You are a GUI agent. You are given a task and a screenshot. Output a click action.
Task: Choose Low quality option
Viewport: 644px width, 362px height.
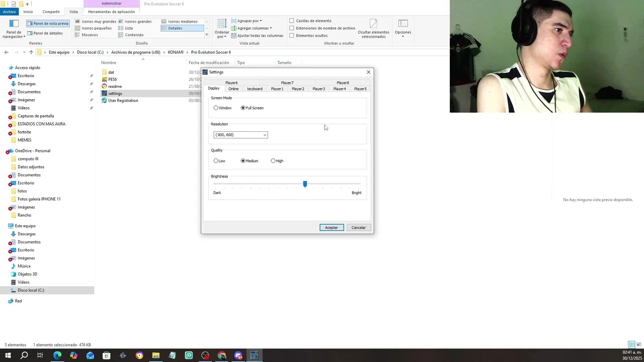pos(216,161)
